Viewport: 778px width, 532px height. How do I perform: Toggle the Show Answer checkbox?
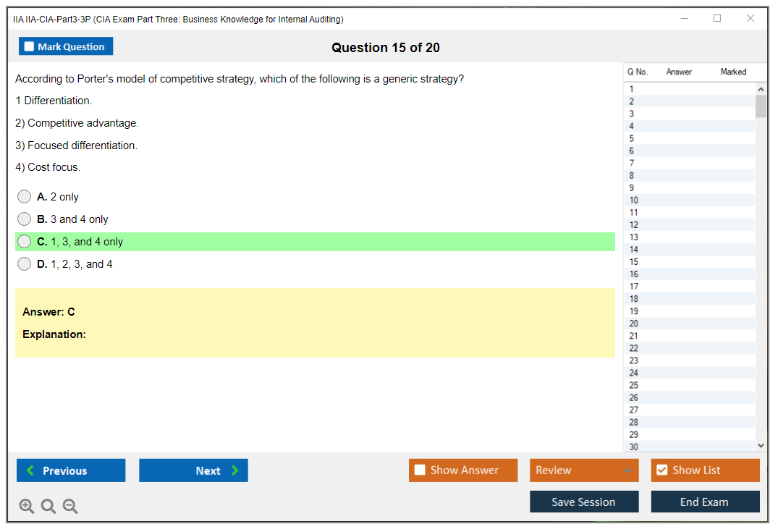(x=420, y=470)
